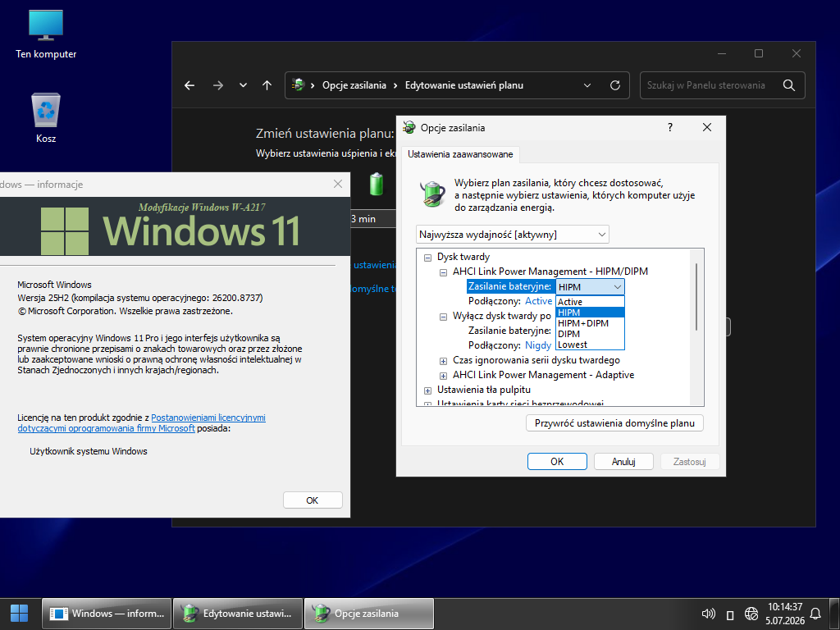840x630 pixels.
Task: Click Użytkownik systemu Windows text
Action: pyautogui.click(x=89, y=452)
